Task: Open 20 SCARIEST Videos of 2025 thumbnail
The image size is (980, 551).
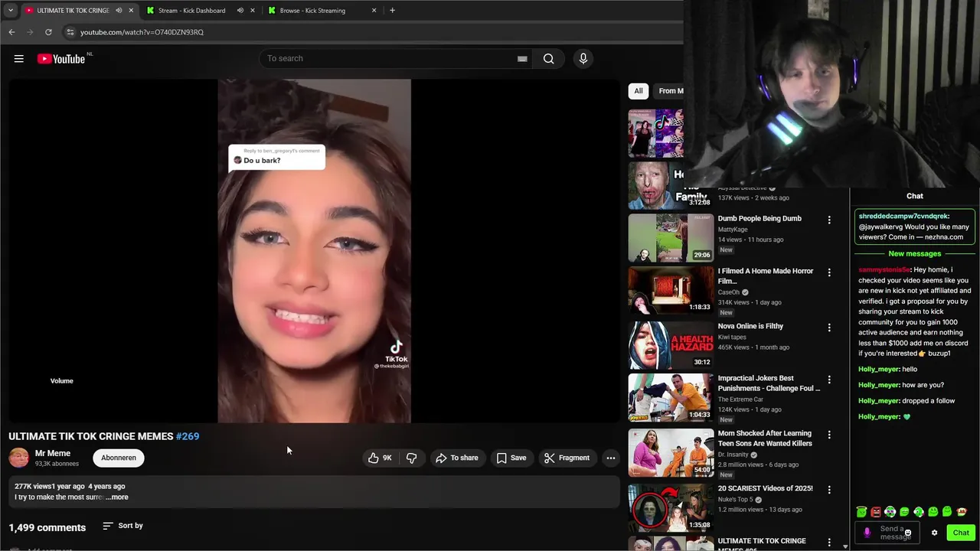Action: pyautogui.click(x=671, y=507)
